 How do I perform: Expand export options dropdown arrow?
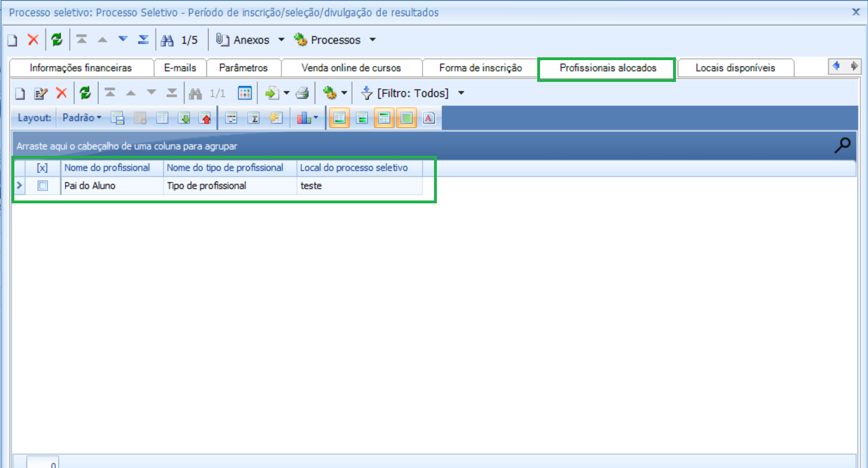[x=286, y=93]
